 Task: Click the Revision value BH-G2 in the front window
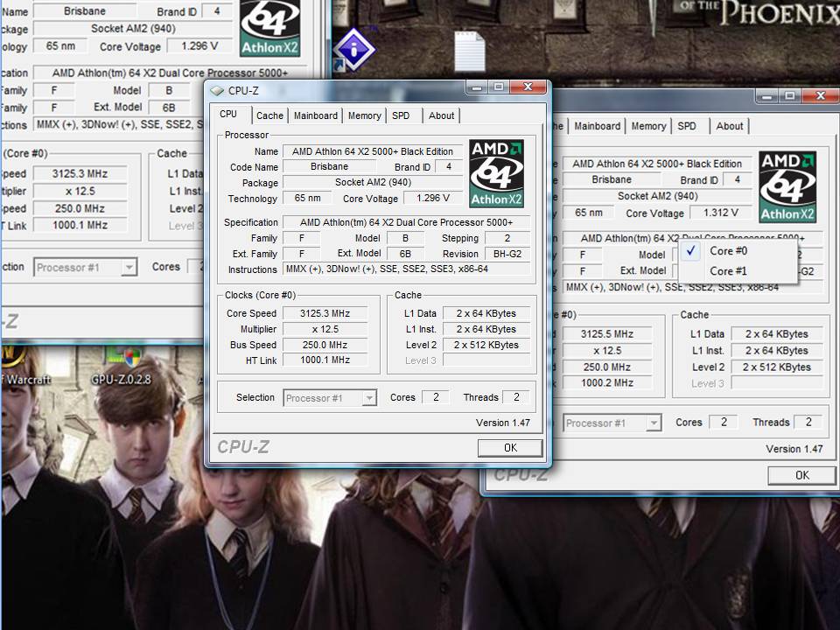(507, 254)
